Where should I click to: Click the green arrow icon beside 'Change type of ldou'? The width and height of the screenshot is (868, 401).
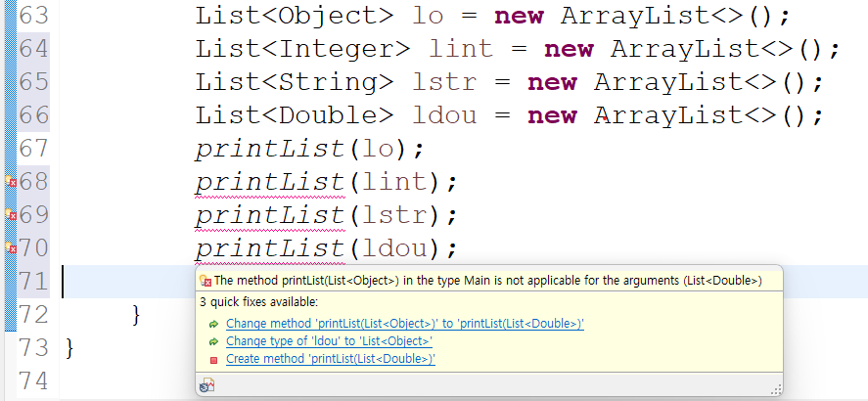point(213,341)
